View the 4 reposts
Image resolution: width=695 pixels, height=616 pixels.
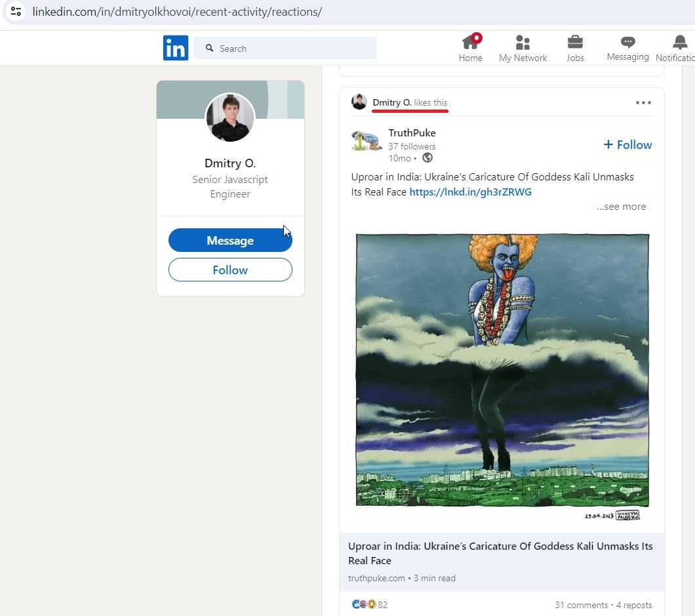[x=634, y=605]
